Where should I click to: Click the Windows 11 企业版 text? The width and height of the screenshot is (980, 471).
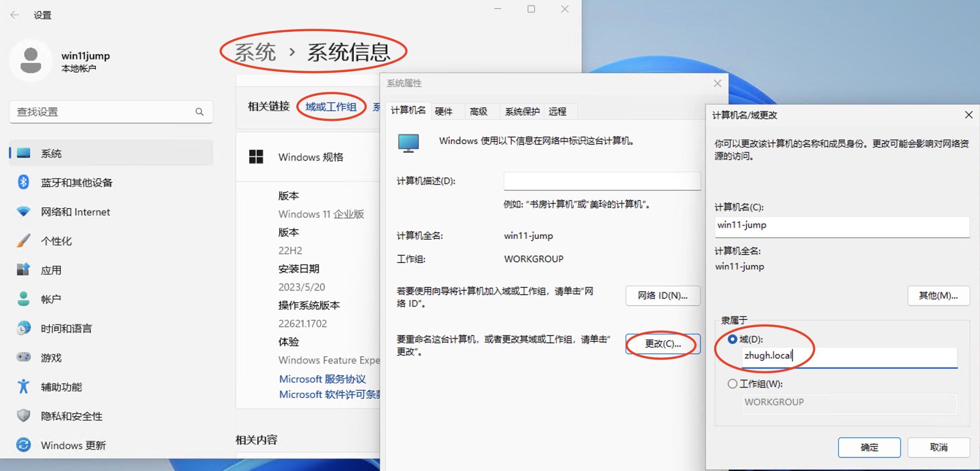[x=321, y=214]
